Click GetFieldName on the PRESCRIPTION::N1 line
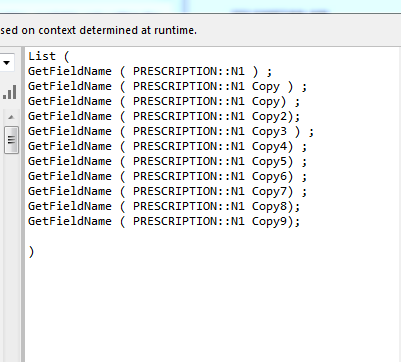Screen dimensions: 401x362 coord(70,71)
